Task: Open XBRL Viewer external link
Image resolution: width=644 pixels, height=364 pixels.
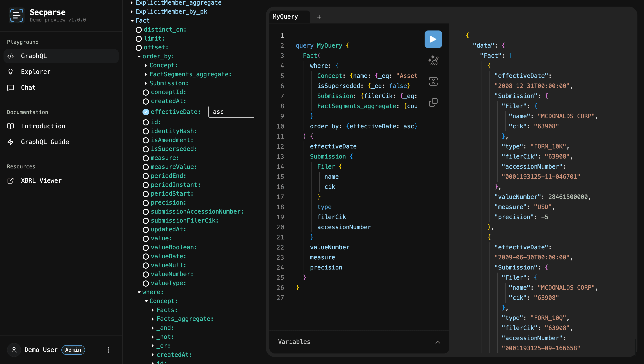Action: coord(41,180)
